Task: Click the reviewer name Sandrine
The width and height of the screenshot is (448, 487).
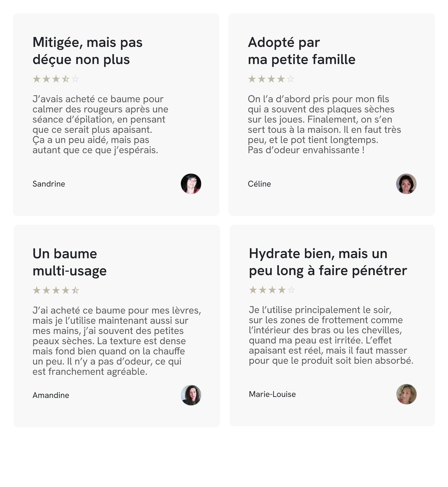Action: pyautogui.click(x=49, y=184)
